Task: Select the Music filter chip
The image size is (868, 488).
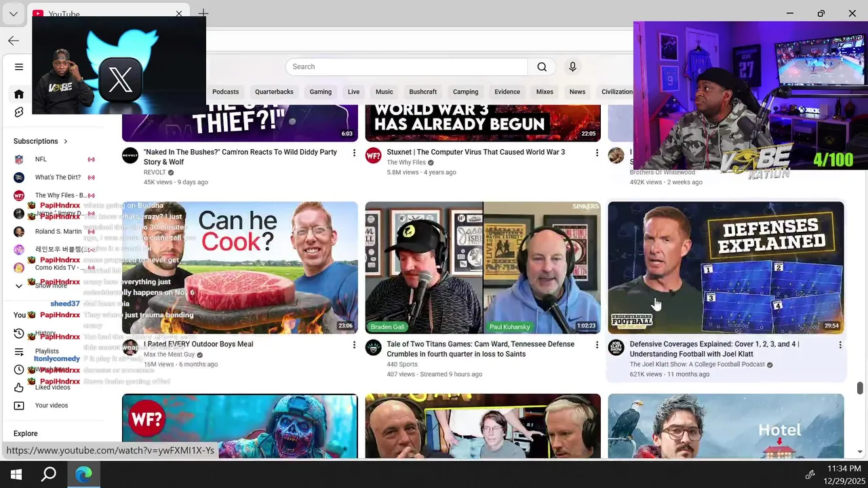Action: 384,92
